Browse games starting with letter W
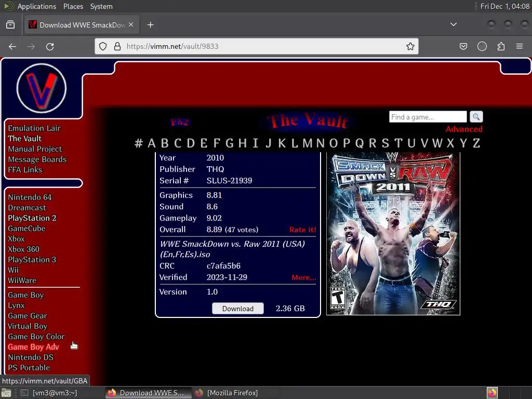Screen dimensions: 532x399 pyautogui.click(x=437, y=143)
